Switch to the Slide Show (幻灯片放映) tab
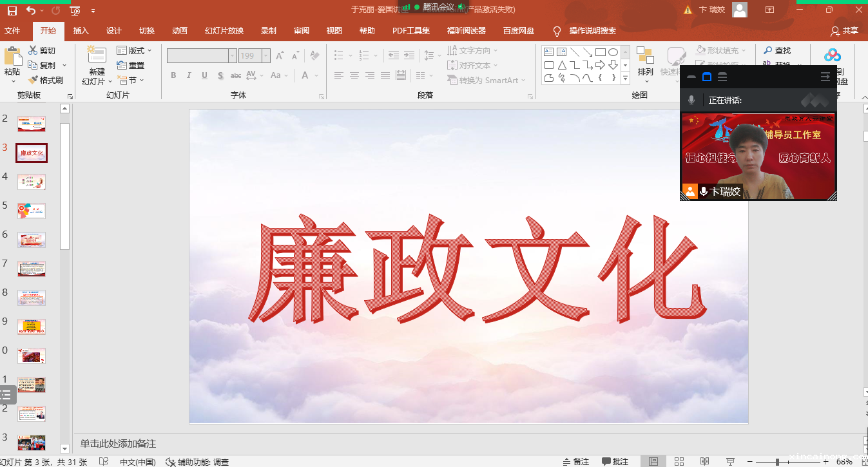 224,31
